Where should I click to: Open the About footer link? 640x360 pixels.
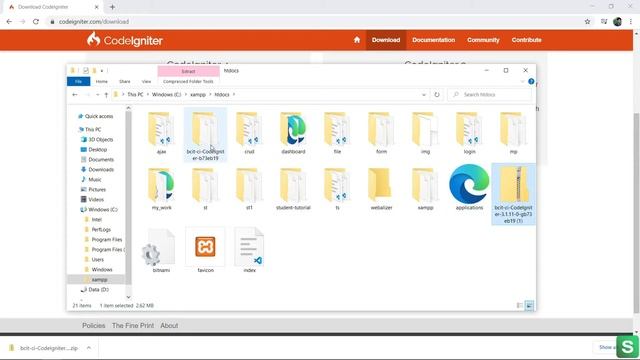click(x=169, y=325)
